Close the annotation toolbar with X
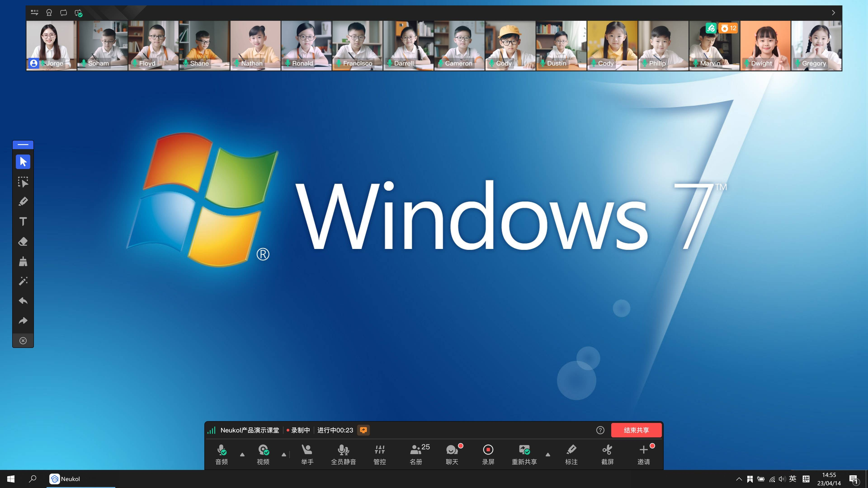Screen dimensions: 868x488 (x=23, y=340)
